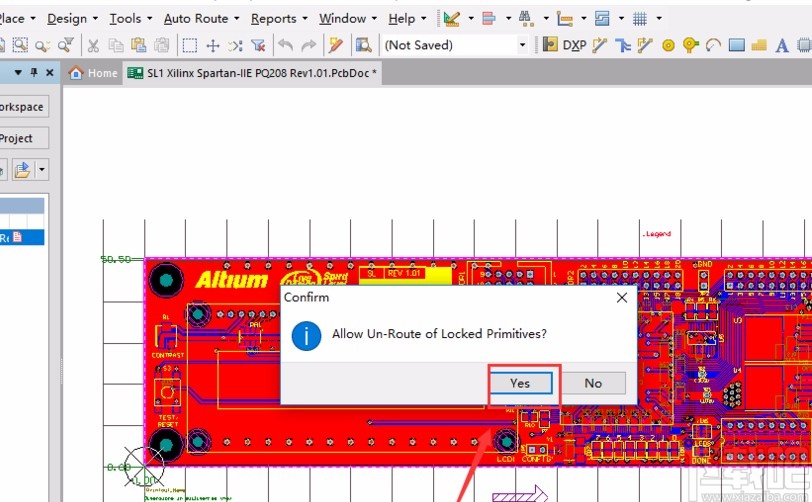This screenshot has height=502, width=812.
Task: Expand the find selections dropdown arrow
Action: 546,19
